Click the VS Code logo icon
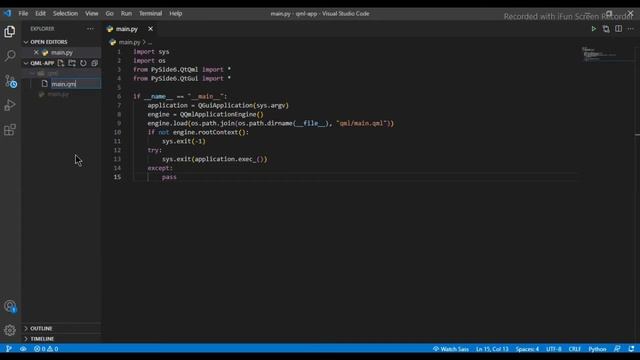Screen dimensions: 640x360 (x=8, y=13)
